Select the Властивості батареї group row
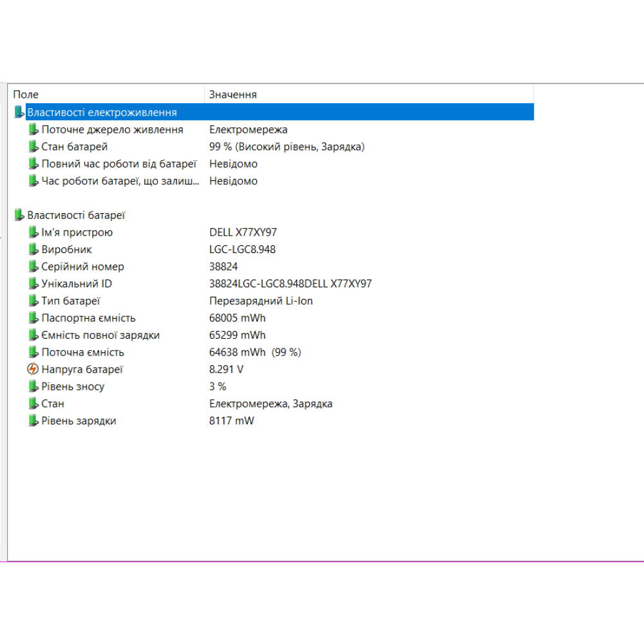Viewport: 644px width, 644px height. click(76, 215)
